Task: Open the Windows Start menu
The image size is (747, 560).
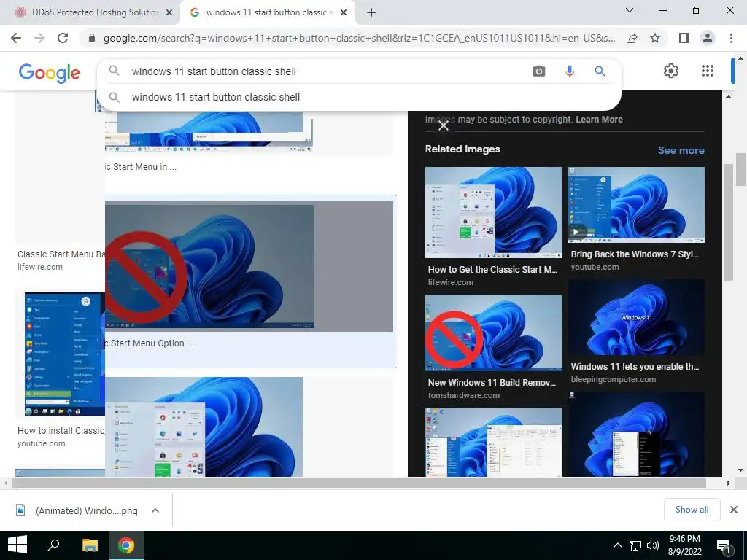Action: tap(18, 545)
